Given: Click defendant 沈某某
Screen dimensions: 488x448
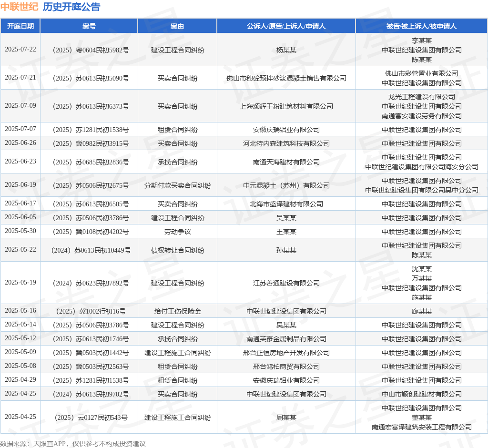Looking at the screenshot, I should (422, 269).
